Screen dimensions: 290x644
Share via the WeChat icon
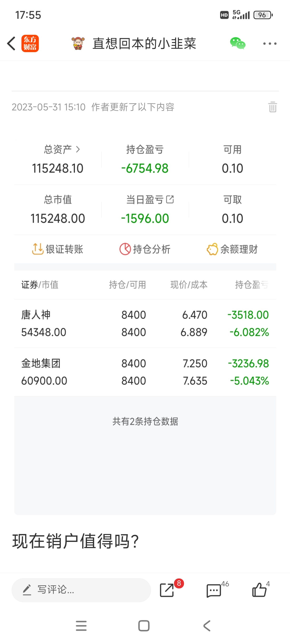(x=238, y=43)
